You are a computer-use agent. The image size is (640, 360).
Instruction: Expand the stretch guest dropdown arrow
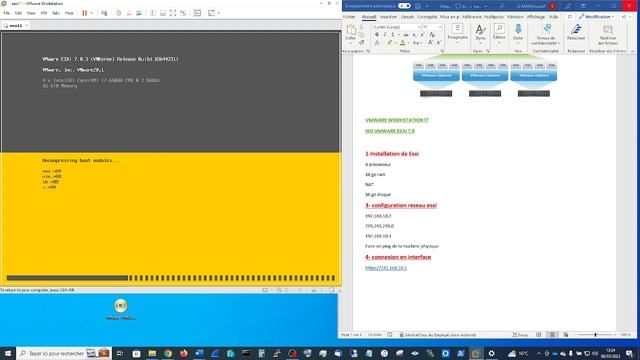point(218,13)
